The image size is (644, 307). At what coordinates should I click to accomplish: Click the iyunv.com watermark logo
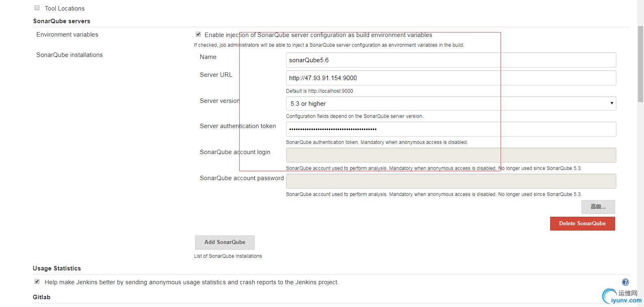[x=621, y=297]
